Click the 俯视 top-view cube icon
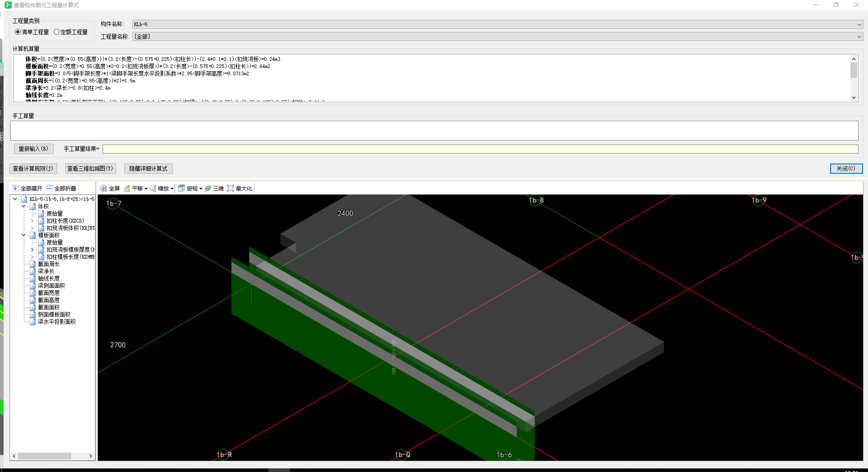Image resolution: width=868 pixels, height=472 pixels. click(x=181, y=188)
